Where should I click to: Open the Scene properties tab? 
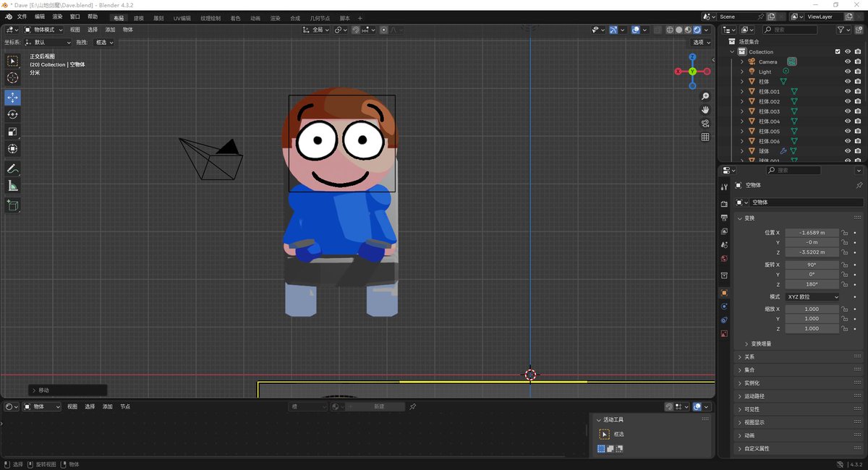[724, 245]
